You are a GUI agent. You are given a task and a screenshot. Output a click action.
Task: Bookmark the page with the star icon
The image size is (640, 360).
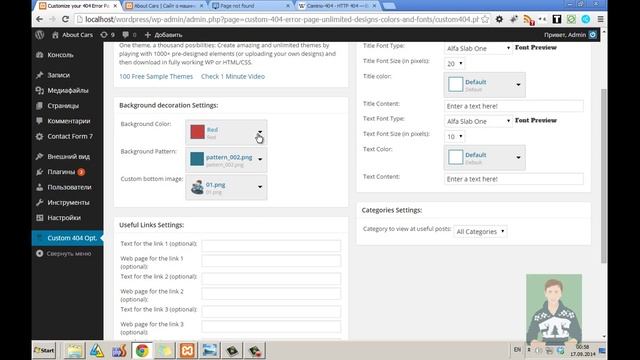pos(485,19)
